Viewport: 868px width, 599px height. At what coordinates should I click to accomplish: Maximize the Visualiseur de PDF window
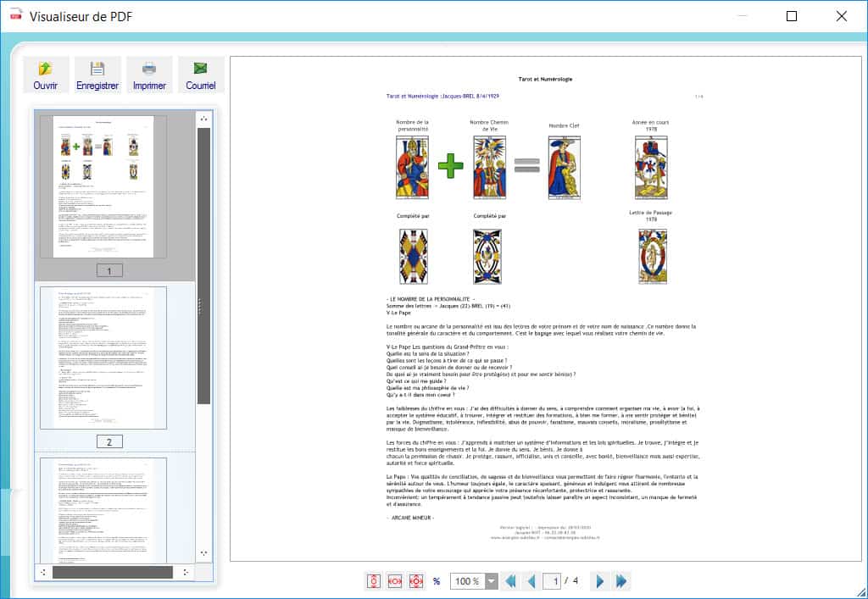click(x=792, y=16)
